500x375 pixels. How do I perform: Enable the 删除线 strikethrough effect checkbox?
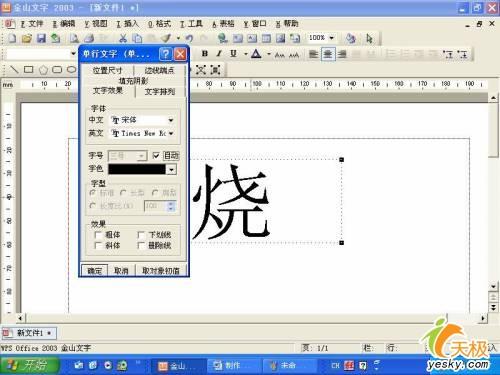point(141,246)
